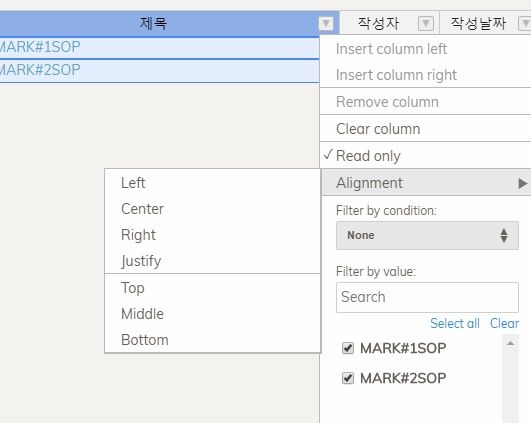531x423 pixels.
Task: Click the Select all link
Action: 455,323
